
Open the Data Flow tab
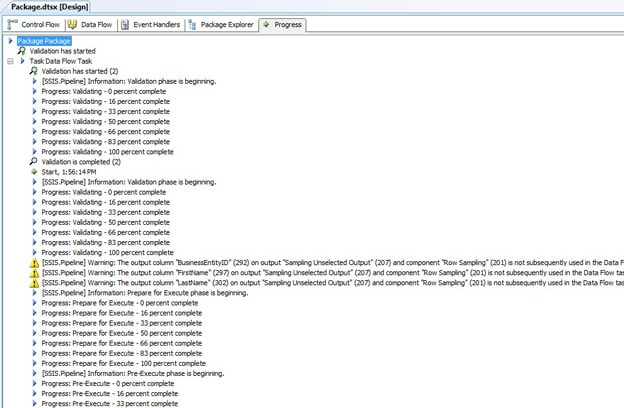pos(90,25)
